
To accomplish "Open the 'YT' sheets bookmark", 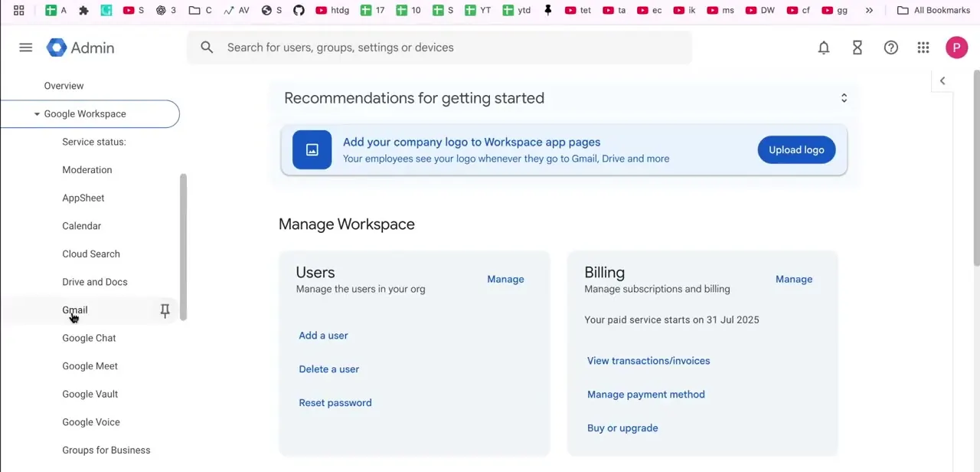I will point(477,10).
